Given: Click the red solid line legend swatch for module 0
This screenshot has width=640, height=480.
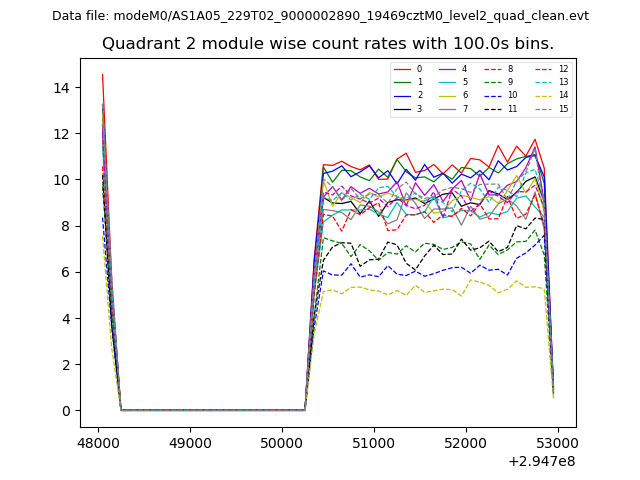Looking at the screenshot, I should [x=403, y=69].
